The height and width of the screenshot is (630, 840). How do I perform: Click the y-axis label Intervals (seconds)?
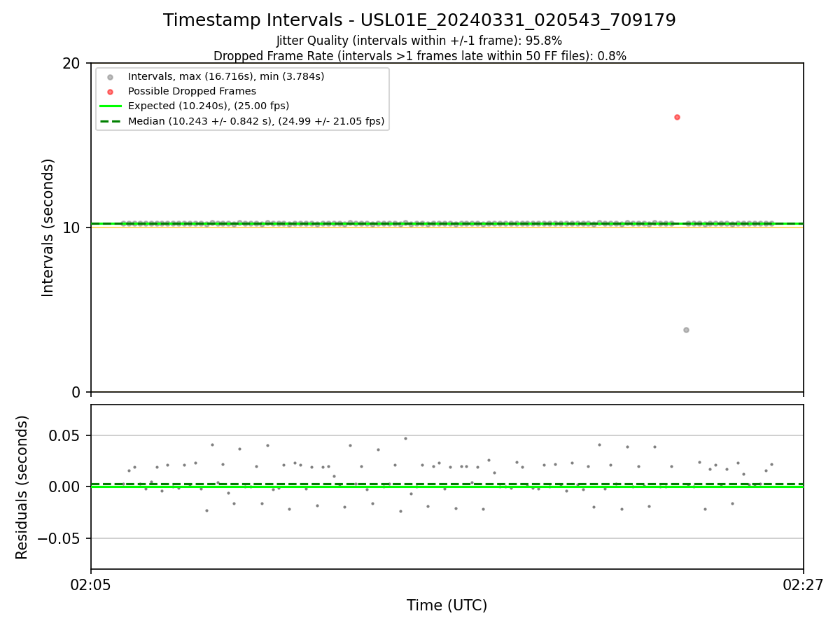tap(48, 227)
